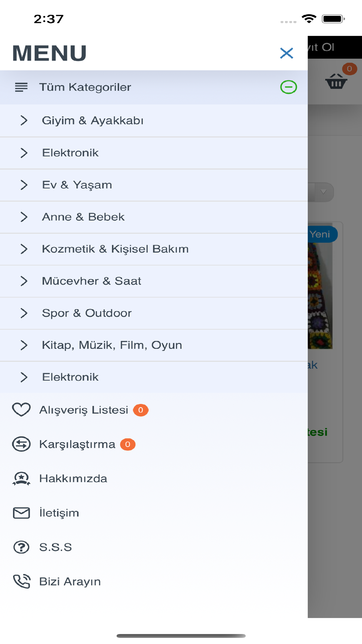Open the dimmed dropdown arrow behind the menu
362x644 pixels.
pyautogui.click(x=323, y=192)
